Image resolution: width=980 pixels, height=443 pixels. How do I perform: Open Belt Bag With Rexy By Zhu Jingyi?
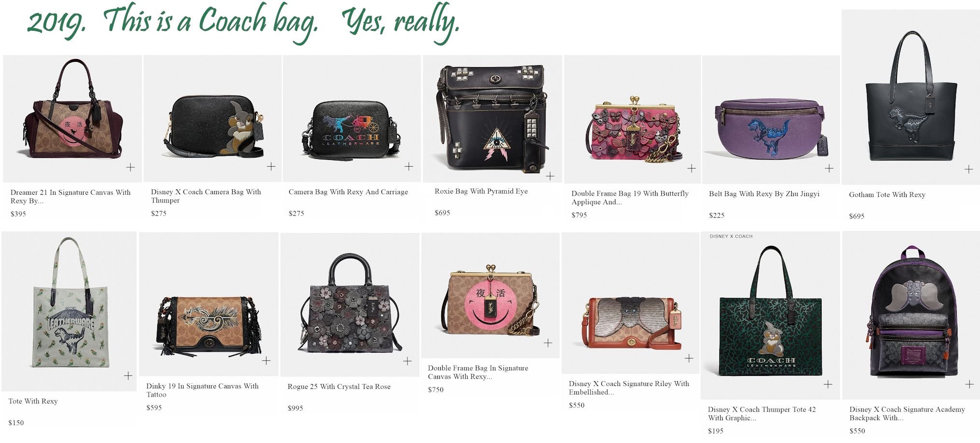point(764,194)
